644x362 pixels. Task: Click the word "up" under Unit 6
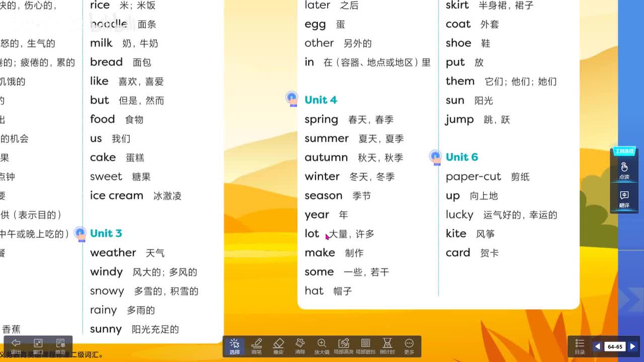(x=453, y=196)
